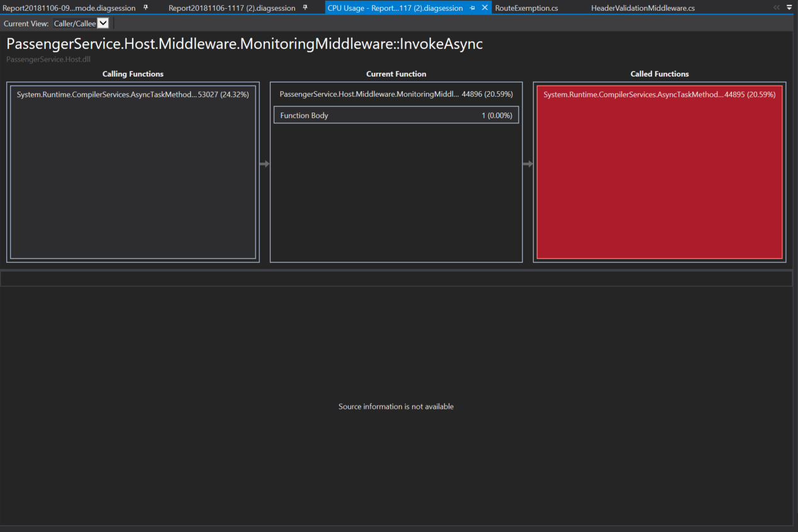
Task: Click the arrow between Calling Functions and Current Function
Action: [264, 163]
